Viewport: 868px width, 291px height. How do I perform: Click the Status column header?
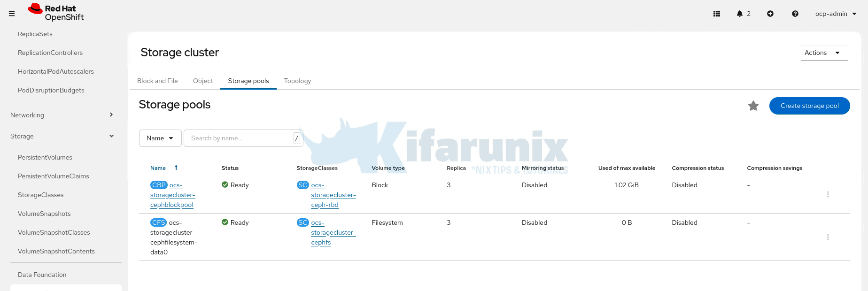tap(230, 168)
